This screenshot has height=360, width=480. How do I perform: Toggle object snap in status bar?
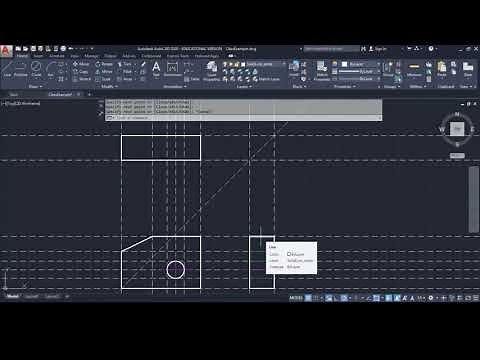click(x=376, y=298)
